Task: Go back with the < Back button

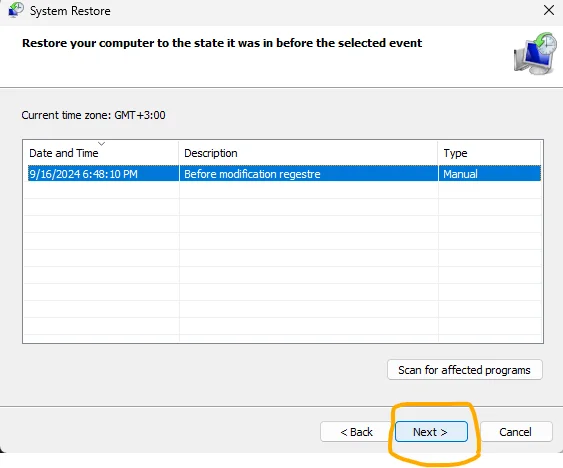Action: 356,431
